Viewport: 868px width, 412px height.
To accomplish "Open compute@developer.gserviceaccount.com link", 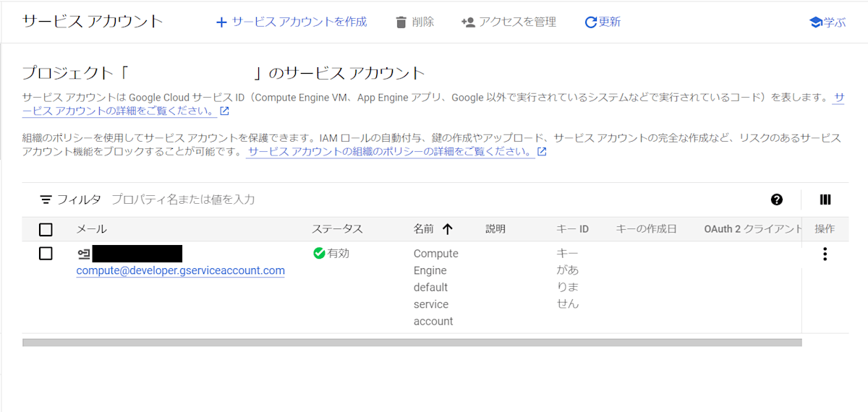I will pyautogui.click(x=181, y=270).
